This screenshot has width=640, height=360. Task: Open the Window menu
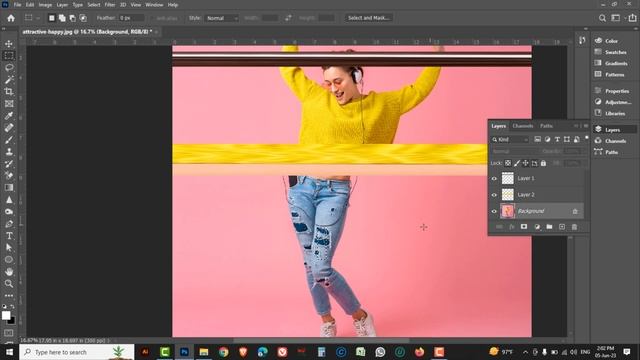pos(154,5)
